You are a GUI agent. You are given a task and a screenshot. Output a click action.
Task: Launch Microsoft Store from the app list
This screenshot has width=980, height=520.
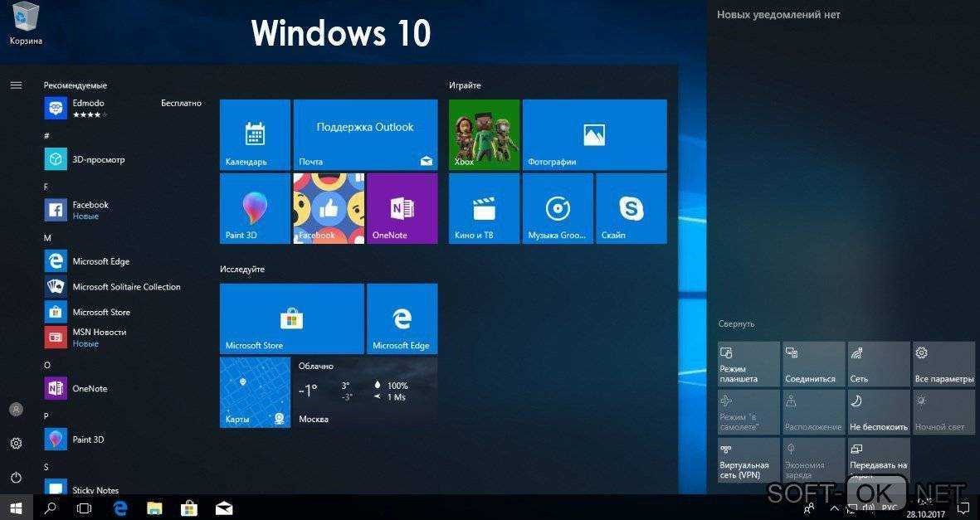[123, 312]
